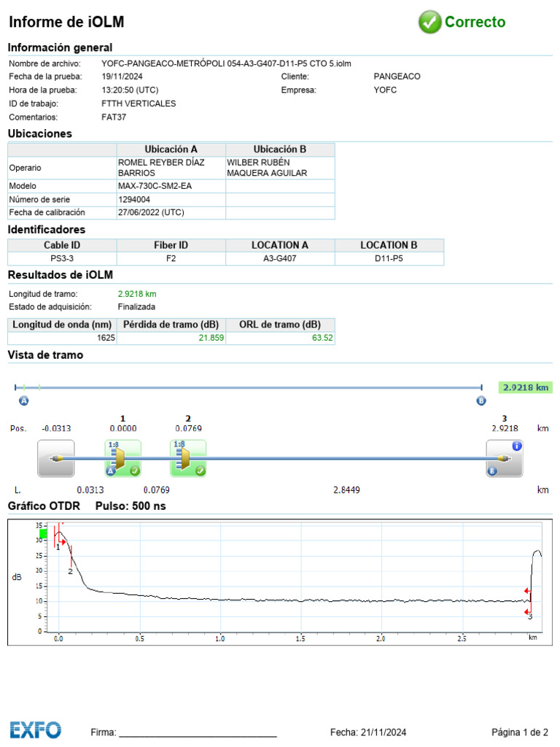Click the Pulso: 500 ns label
The width and height of the screenshot is (560, 747).
[x=131, y=506]
